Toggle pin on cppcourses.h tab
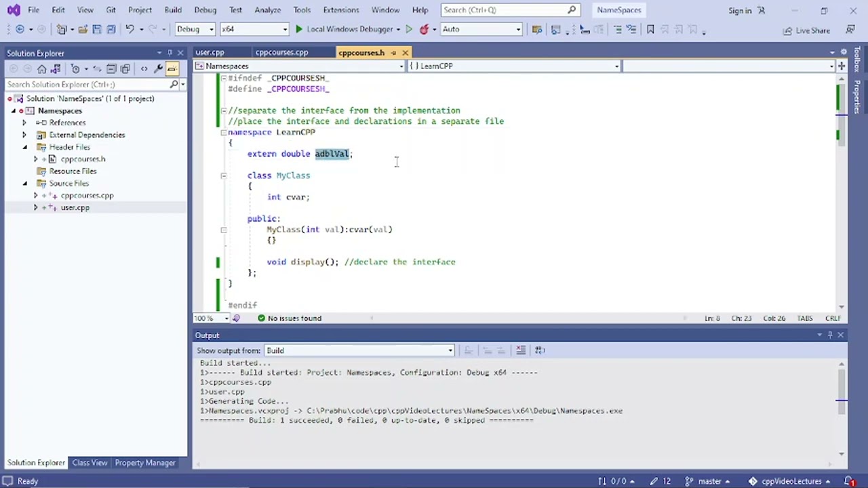This screenshot has width=868, height=488. click(393, 53)
